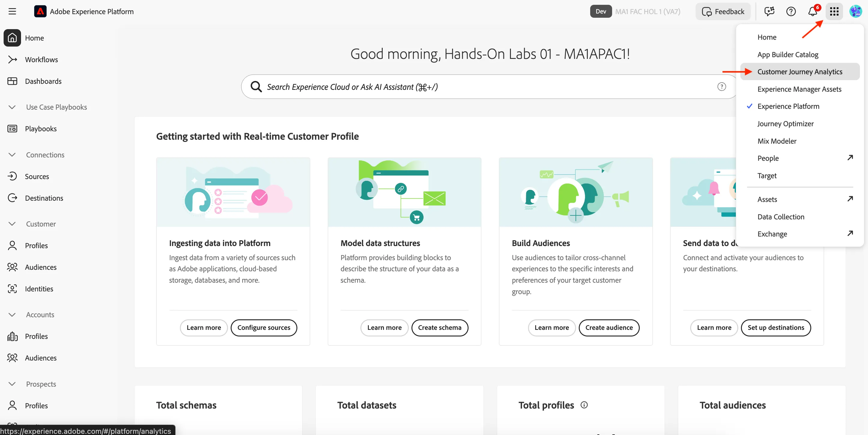Open the hamburger navigation menu icon
868x435 pixels.
13,11
